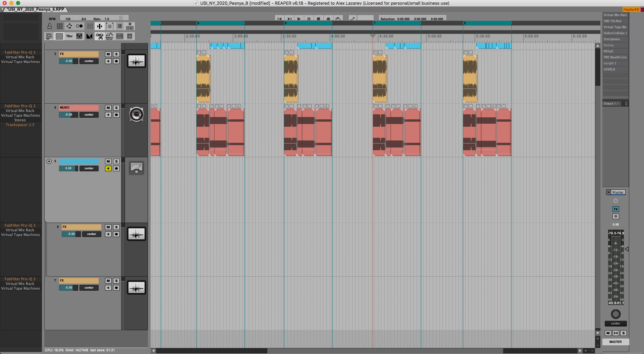Mute the MUSIC track
644x354 pixels.
click(x=108, y=108)
